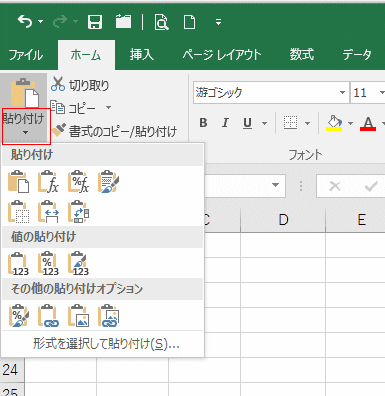Click 形式を選択して貼り付け(S)... menu entry

(x=106, y=344)
